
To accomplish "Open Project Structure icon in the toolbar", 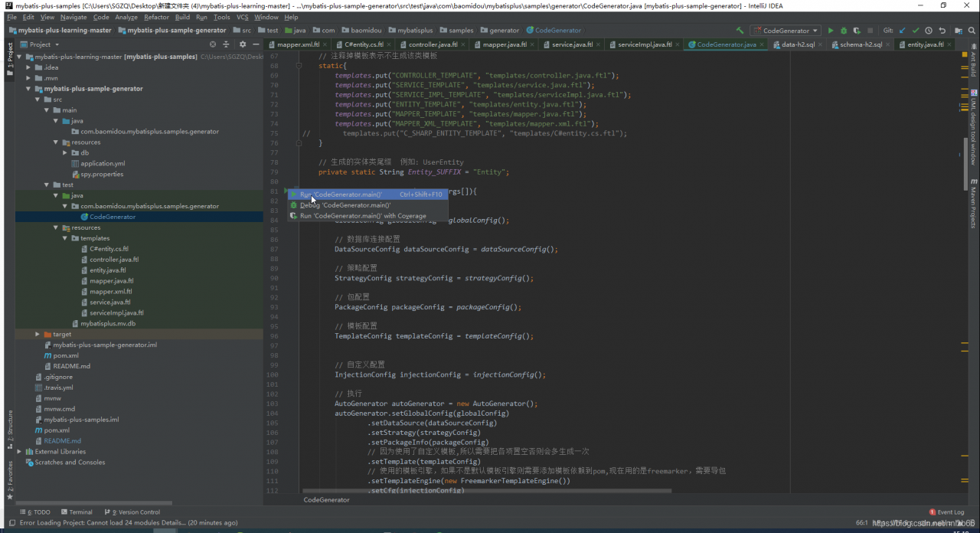I will click(959, 31).
